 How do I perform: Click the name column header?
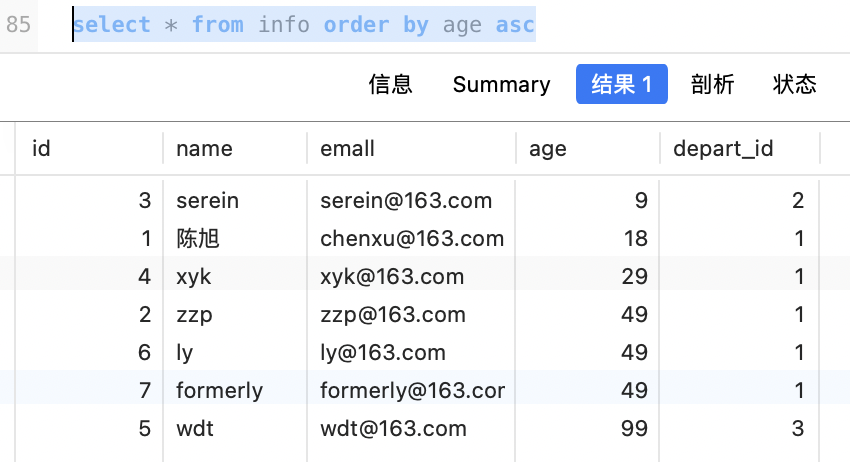pos(204,149)
